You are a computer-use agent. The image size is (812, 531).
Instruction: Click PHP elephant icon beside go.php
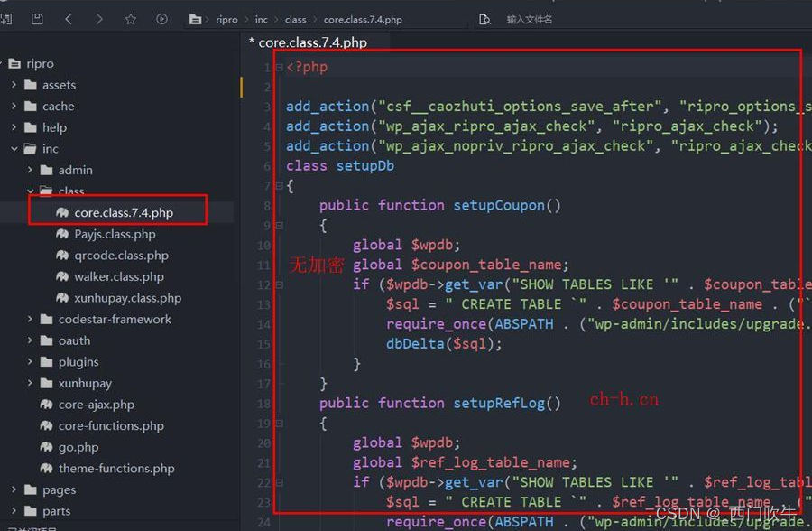[46, 447]
